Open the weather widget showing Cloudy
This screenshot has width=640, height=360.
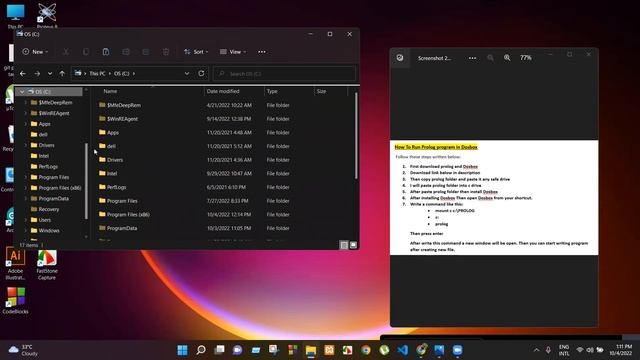tap(24, 350)
